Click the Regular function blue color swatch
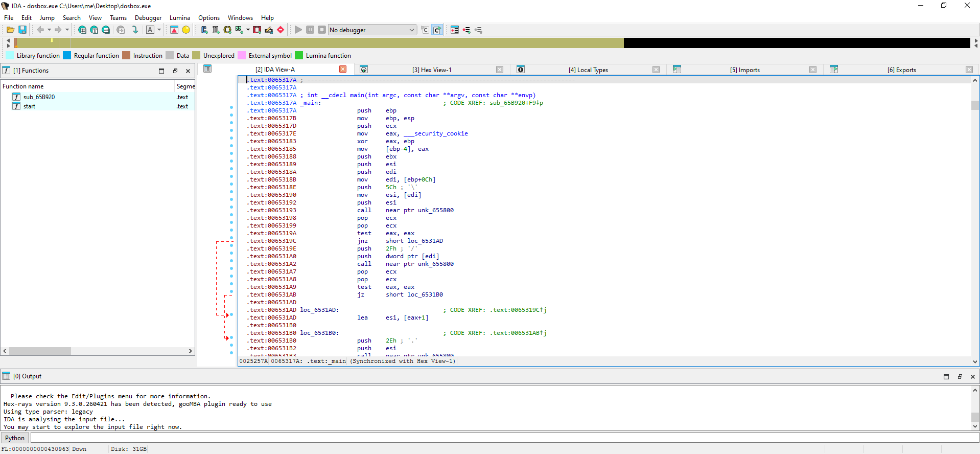980x454 pixels. (x=67, y=55)
